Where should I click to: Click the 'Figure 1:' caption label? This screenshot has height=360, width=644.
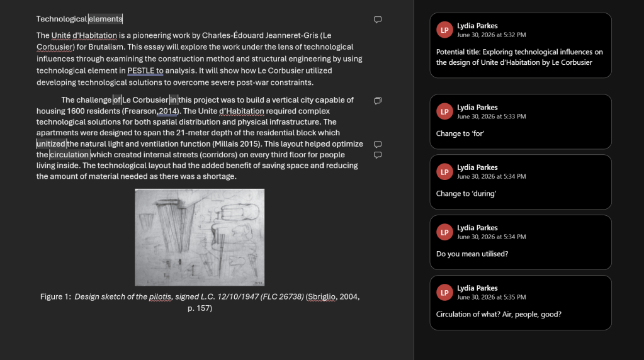coord(55,296)
